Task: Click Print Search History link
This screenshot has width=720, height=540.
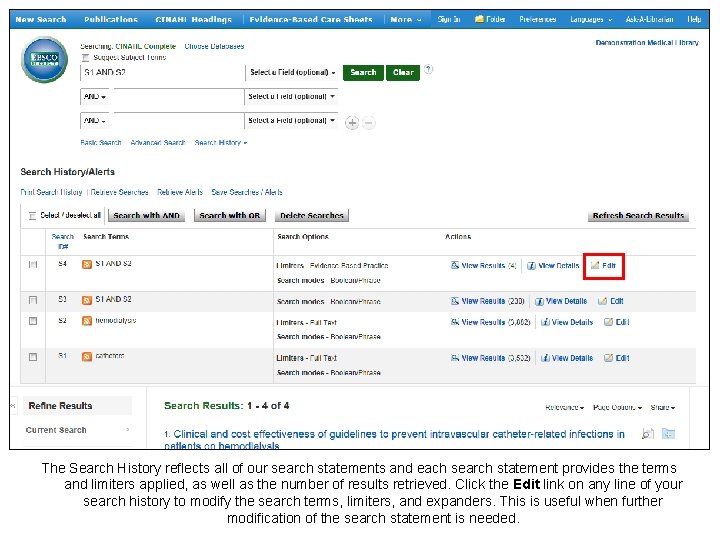Action: [x=51, y=192]
